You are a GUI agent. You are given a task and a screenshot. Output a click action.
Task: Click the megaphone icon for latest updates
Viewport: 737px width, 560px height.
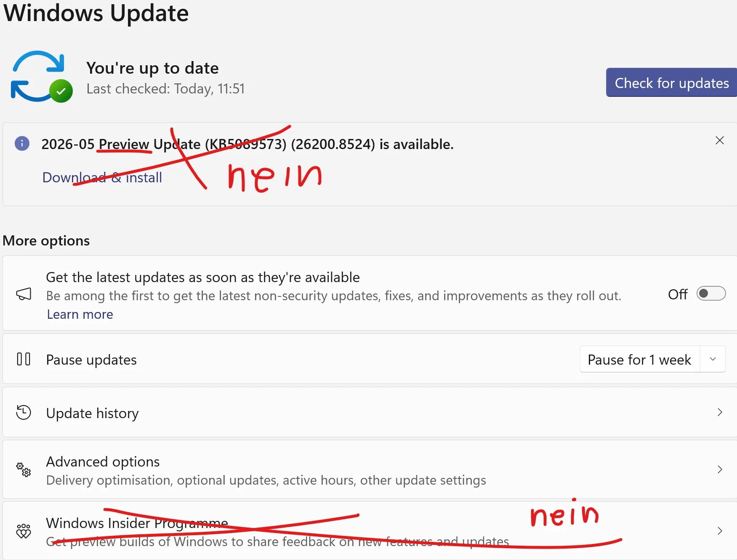coord(24,294)
